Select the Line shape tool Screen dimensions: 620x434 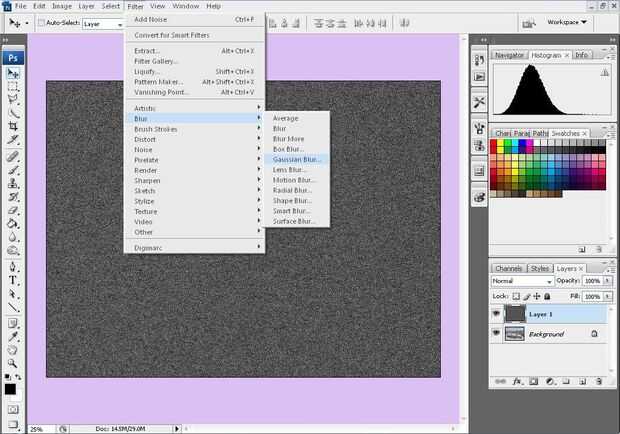[x=13, y=307]
